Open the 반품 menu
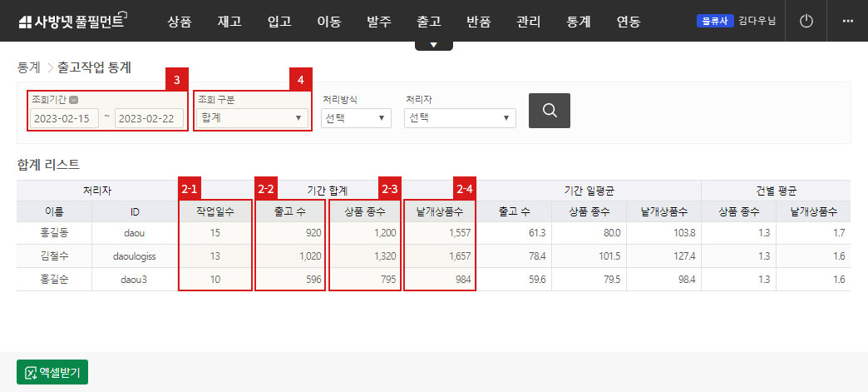The height and width of the screenshot is (392, 868). click(479, 22)
